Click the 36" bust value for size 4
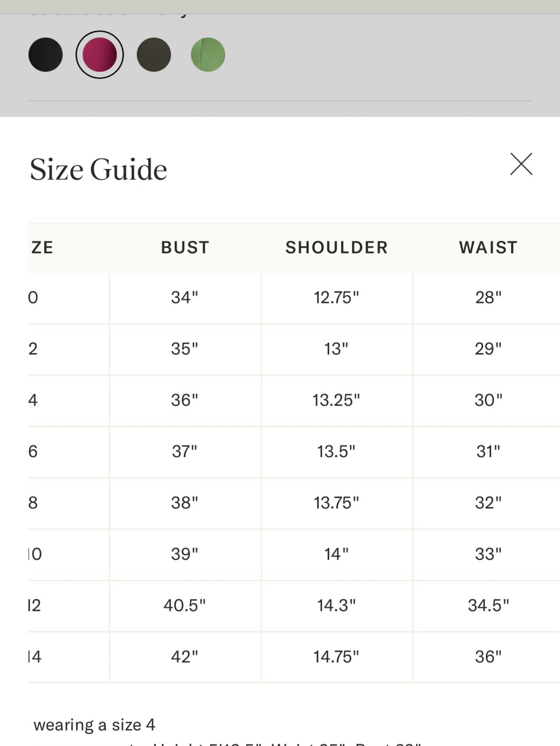 tap(185, 400)
